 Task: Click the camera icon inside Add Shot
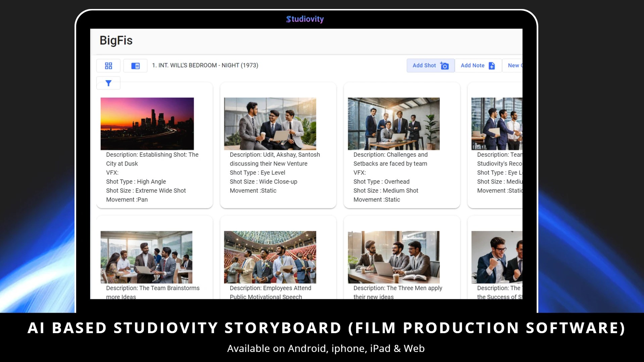coord(445,65)
